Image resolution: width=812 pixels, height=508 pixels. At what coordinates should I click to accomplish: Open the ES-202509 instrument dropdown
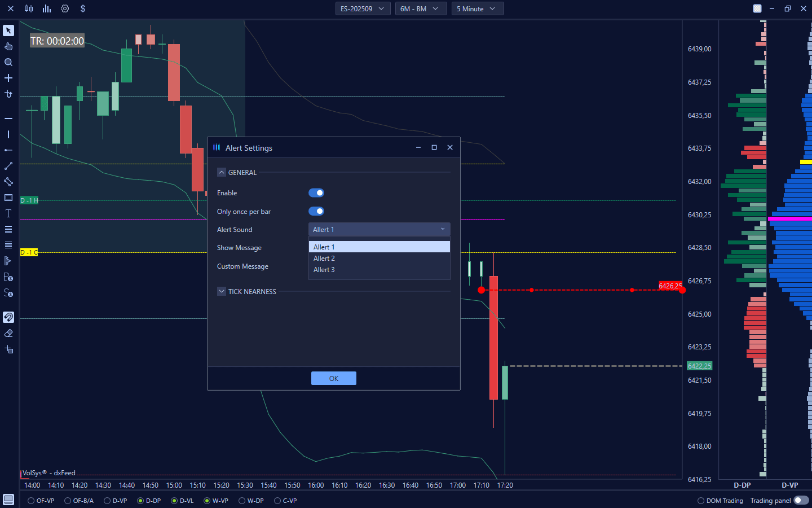coord(363,8)
